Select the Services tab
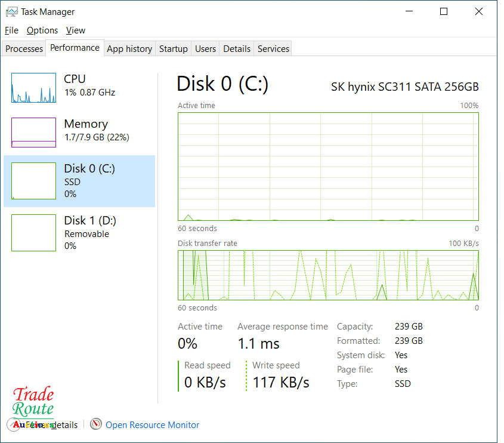The image size is (504, 443). click(273, 48)
